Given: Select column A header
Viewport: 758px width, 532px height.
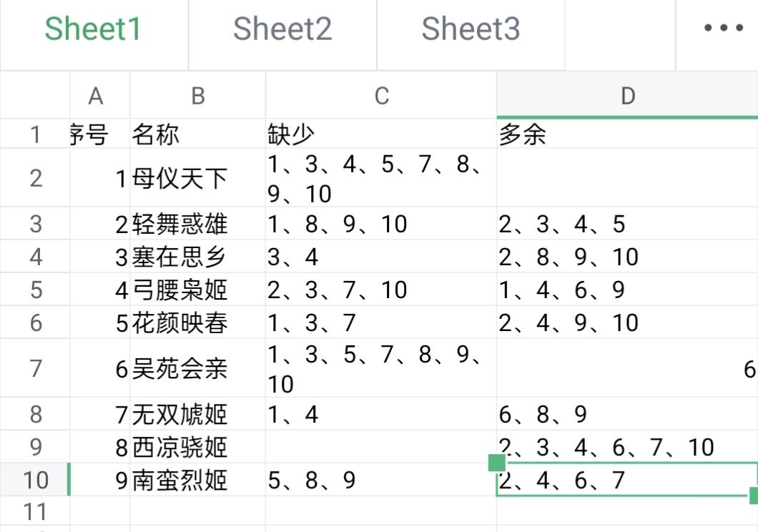Looking at the screenshot, I should 96,95.
